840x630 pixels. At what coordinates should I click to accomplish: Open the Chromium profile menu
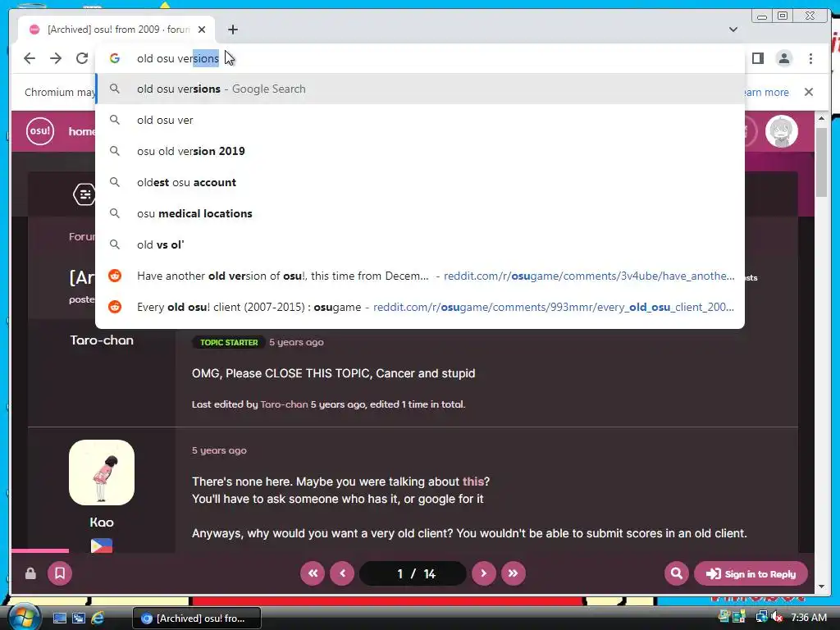point(783,58)
